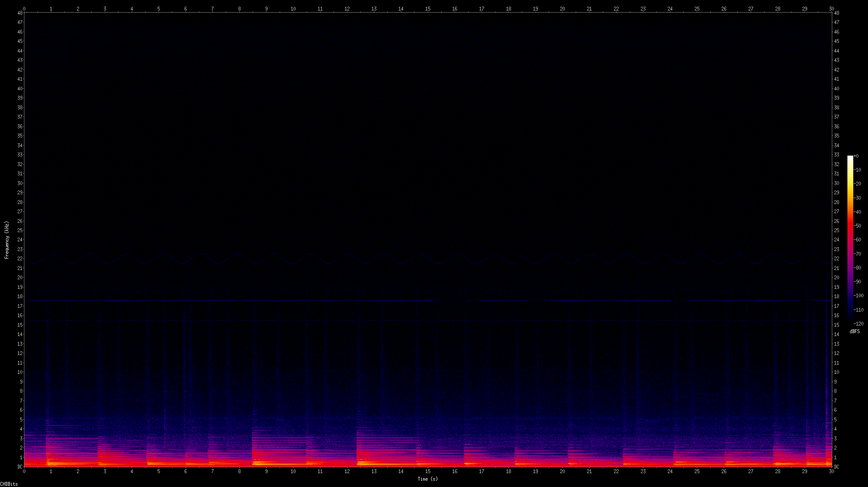Click the 30 second label on top axis
This screenshot has height=487, width=868.
(x=831, y=8)
